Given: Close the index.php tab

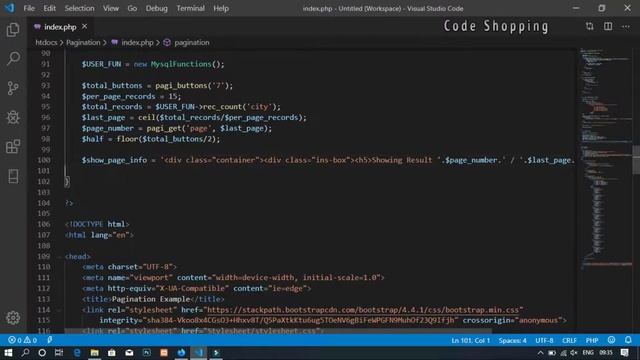Looking at the screenshot, I should pos(84,27).
